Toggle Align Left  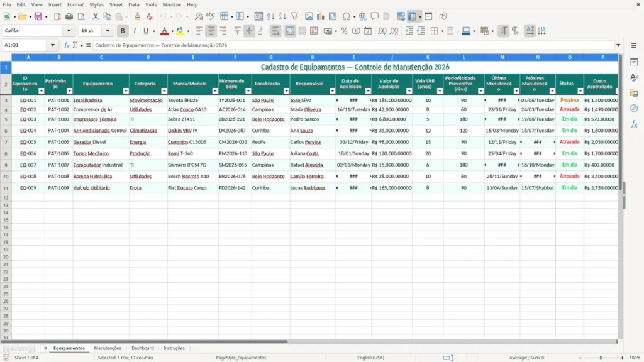[199, 31]
